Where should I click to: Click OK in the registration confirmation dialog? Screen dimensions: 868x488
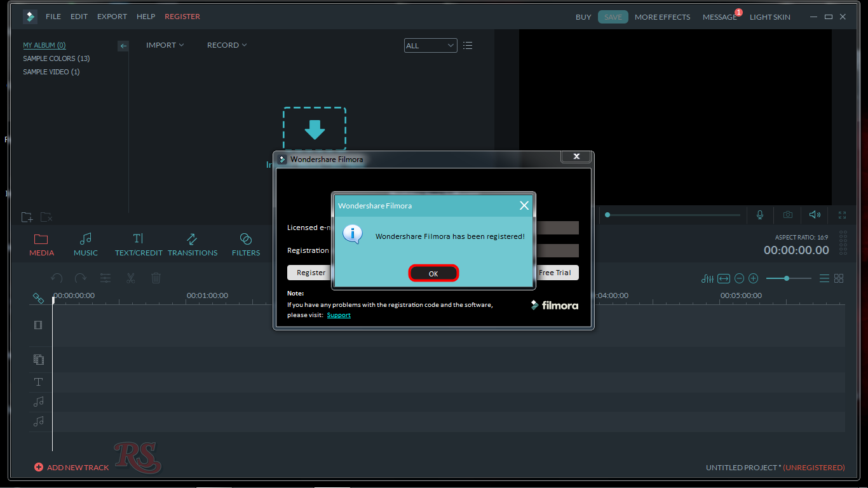pos(433,273)
